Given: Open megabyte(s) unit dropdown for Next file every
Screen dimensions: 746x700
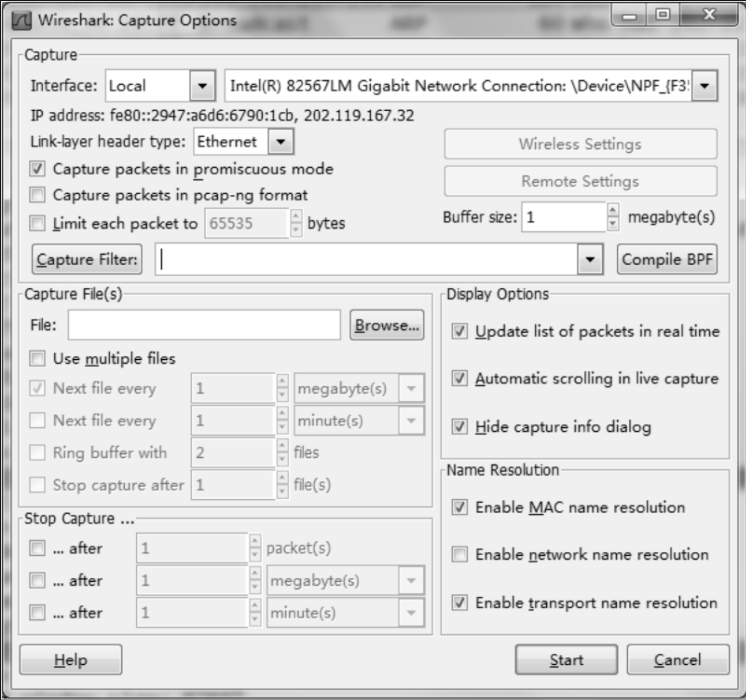Looking at the screenshot, I should [411, 388].
